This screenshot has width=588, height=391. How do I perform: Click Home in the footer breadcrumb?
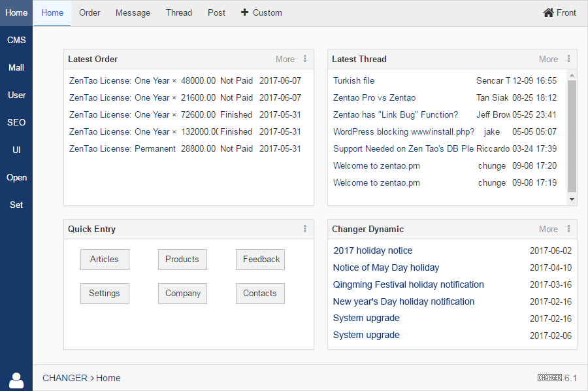[x=108, y=378]
